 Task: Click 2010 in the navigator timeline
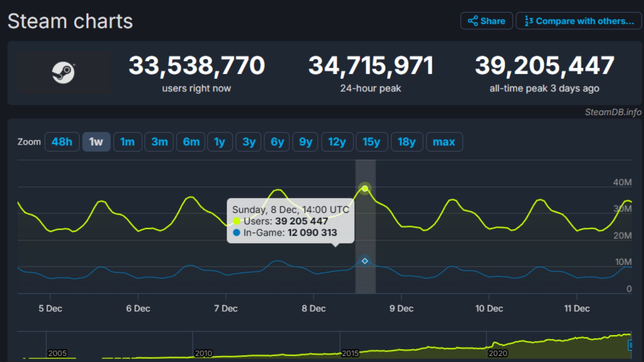point(203,353)
